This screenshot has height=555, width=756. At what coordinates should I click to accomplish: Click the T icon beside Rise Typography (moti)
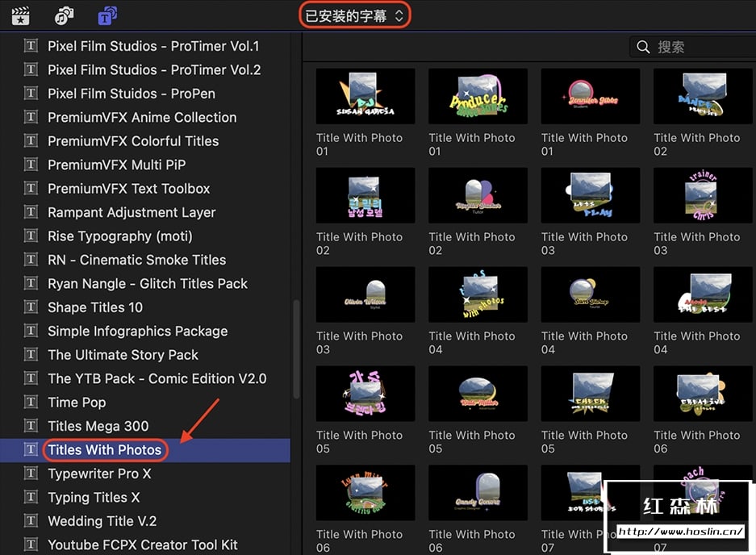[31, 236]
